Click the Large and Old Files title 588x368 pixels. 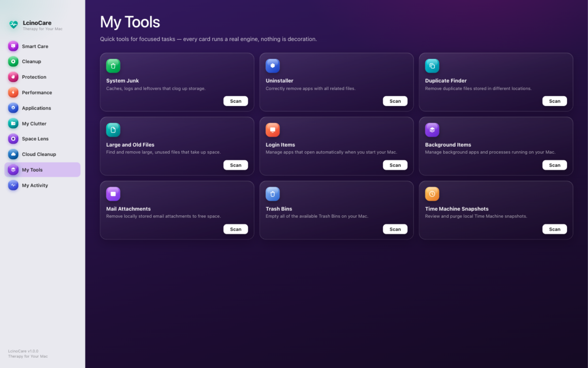(x=130, y=145)
